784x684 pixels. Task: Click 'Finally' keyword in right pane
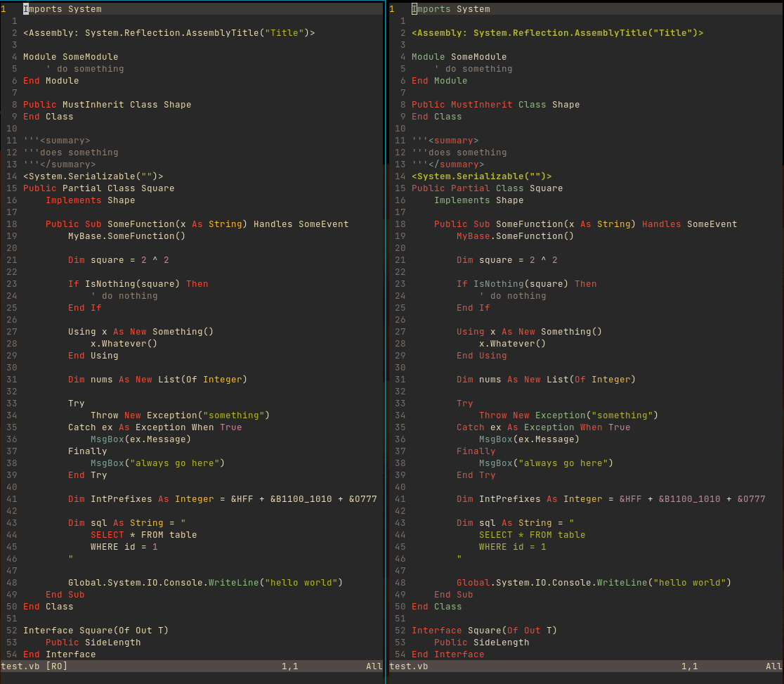coord(476,451)
